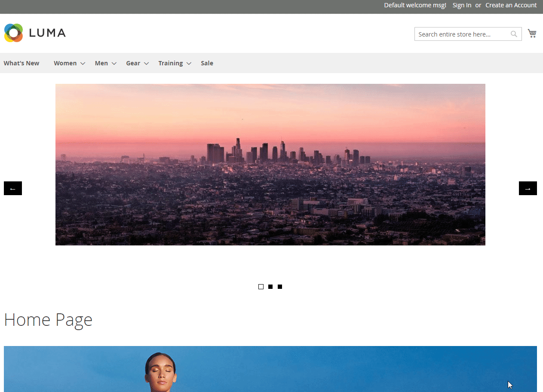Select the first carousel slide dot
The image size is (543, 392).
point(261,287)
